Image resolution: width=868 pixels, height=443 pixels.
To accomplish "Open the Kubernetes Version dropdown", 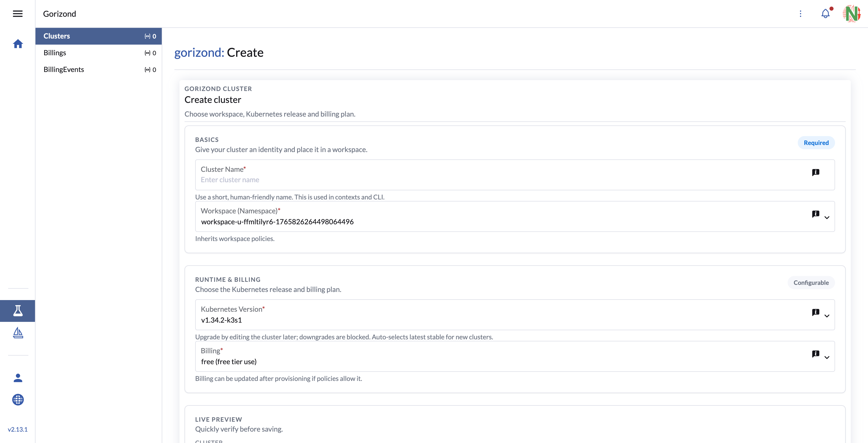I will 827,316.
